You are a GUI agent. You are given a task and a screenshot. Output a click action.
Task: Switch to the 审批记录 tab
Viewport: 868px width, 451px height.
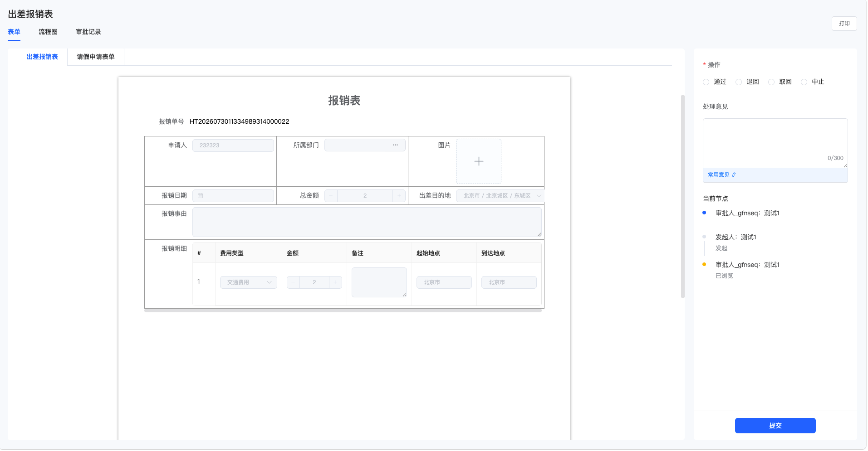click(x=88, y=32)
